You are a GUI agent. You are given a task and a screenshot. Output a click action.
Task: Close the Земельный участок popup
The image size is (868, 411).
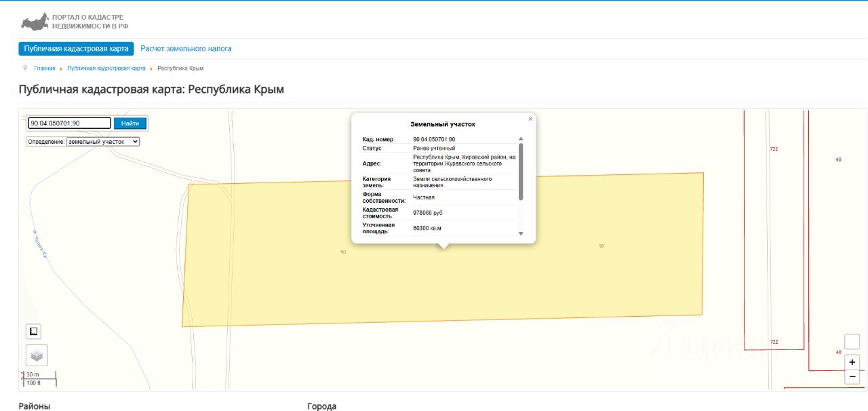coord(530,119)
